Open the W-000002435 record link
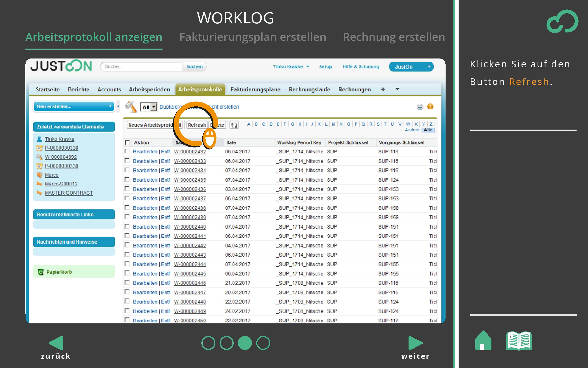This screenshot has width=588, height=368. (x=190, y=180)
